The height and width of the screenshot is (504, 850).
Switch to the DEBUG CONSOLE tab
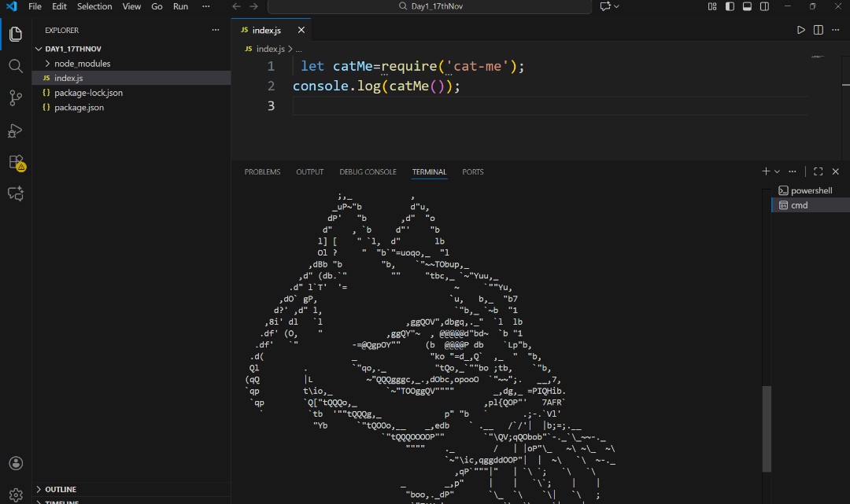coord(368,171)
